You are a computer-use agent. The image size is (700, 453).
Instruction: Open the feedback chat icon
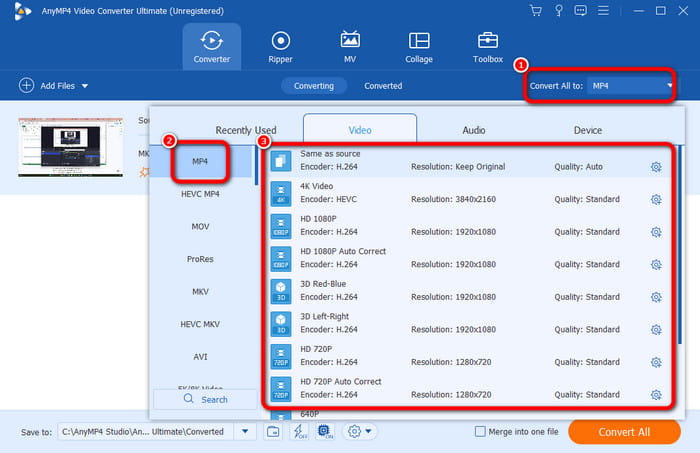click(580, 10)
